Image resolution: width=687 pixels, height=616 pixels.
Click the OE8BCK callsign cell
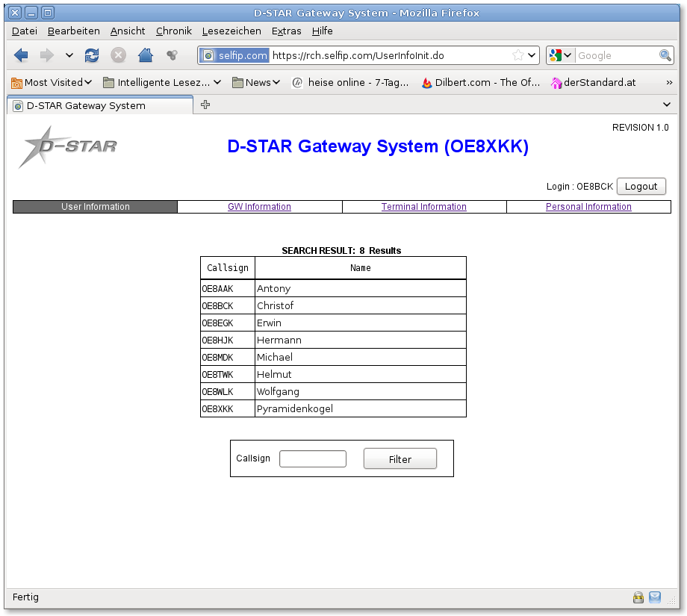click(228, 306)
